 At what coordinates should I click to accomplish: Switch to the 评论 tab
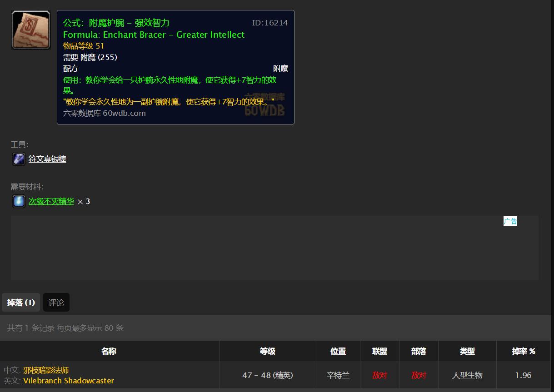coord(56,303)
